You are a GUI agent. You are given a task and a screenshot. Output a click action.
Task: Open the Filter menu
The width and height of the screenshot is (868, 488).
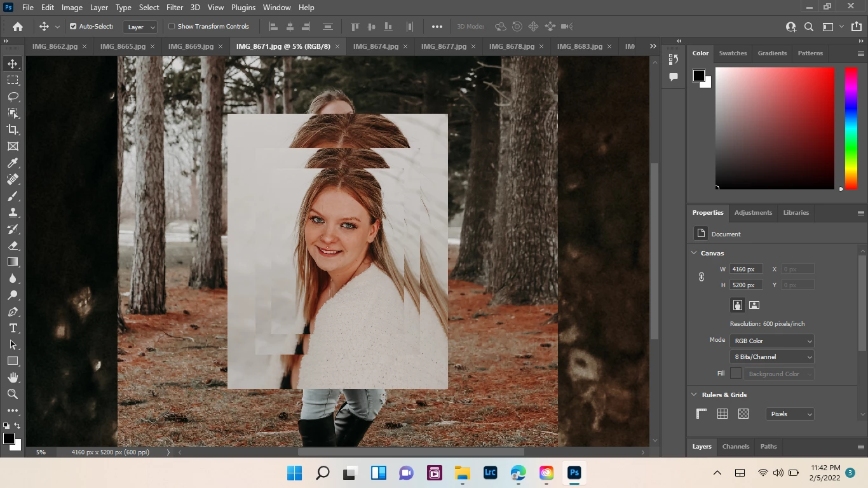(x=174, y=8)
